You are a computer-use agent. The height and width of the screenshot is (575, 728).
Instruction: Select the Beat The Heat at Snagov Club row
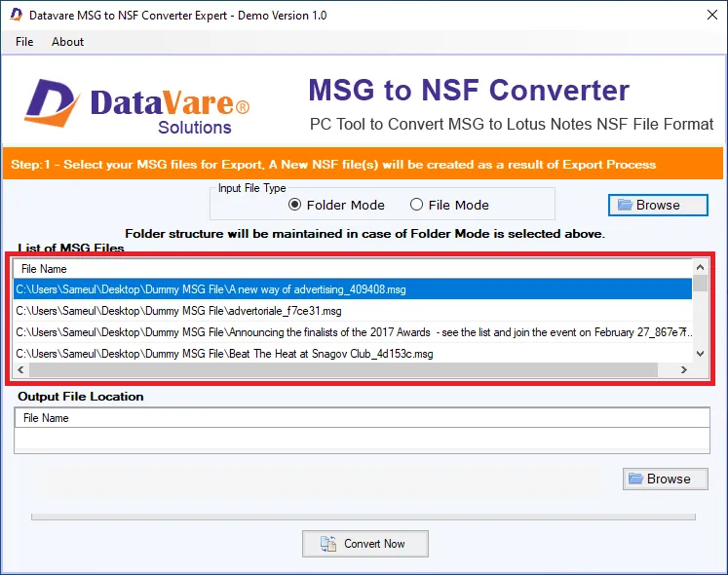pyautogui.click(x=353, y=354)
